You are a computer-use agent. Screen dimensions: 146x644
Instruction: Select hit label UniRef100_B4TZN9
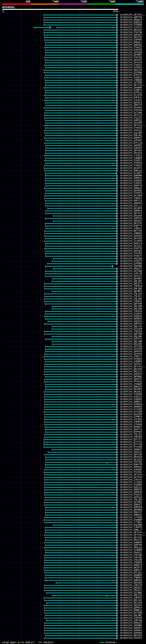click(x=131, y=613)
